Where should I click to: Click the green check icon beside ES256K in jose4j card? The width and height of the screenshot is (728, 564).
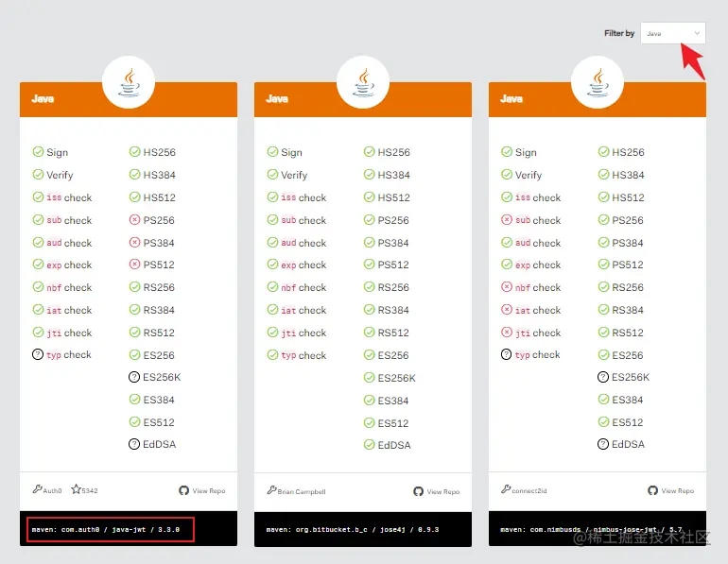click(x=369, y=378)
